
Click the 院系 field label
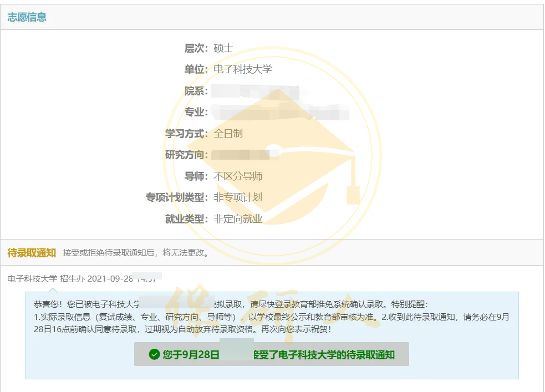[196, 91]
